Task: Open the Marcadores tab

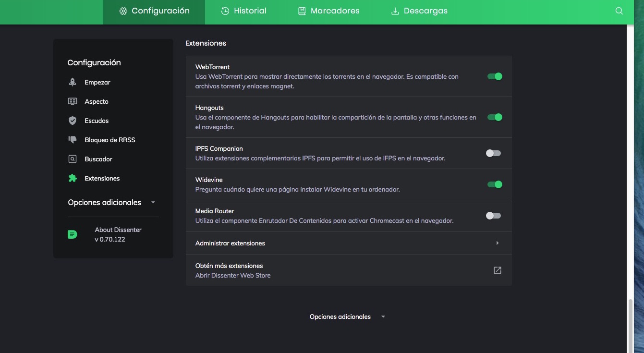Action: [x=328, y=11]
